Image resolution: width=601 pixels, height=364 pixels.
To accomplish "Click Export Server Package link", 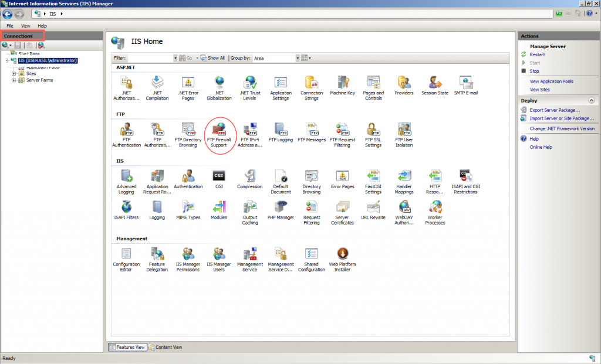I will click(554, 110).
